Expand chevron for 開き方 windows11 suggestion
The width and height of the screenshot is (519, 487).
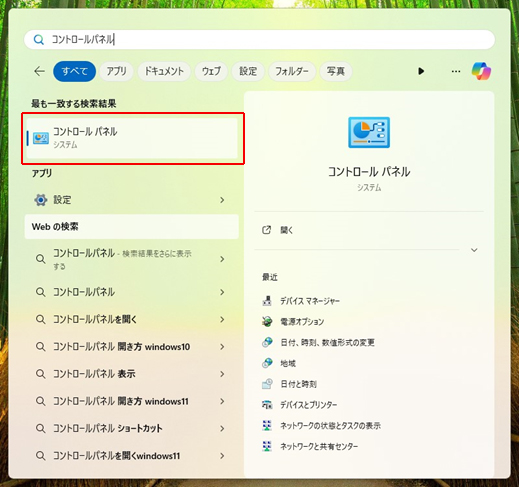click(x=222, y=401)
